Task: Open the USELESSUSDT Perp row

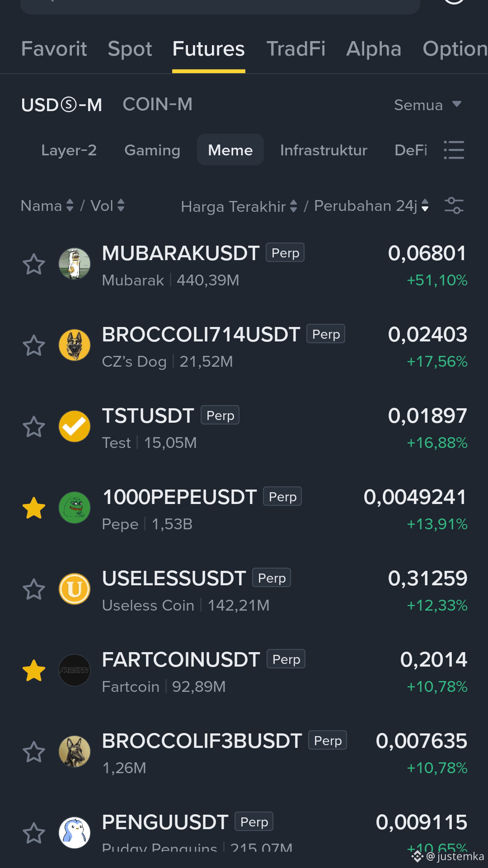Action: [244, 589]
